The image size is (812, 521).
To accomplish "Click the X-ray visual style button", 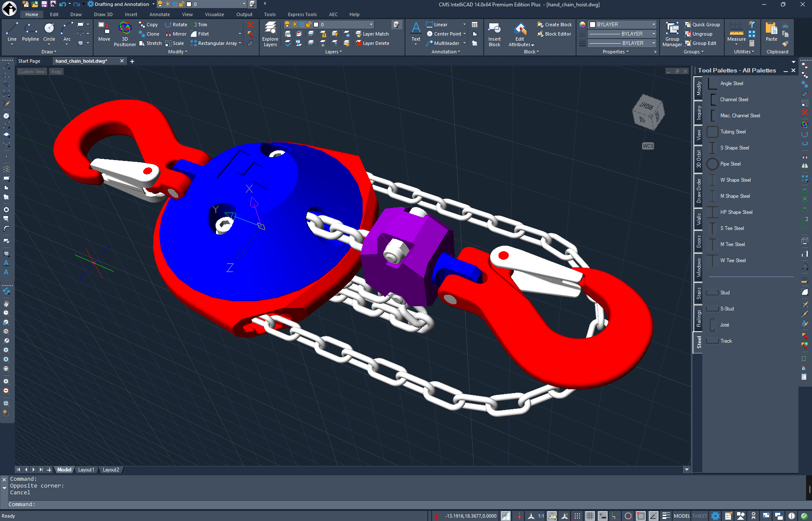I will point(56,72).
